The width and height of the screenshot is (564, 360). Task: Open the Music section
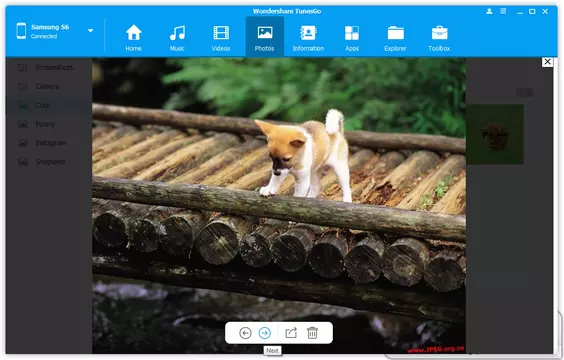[177, 38]
